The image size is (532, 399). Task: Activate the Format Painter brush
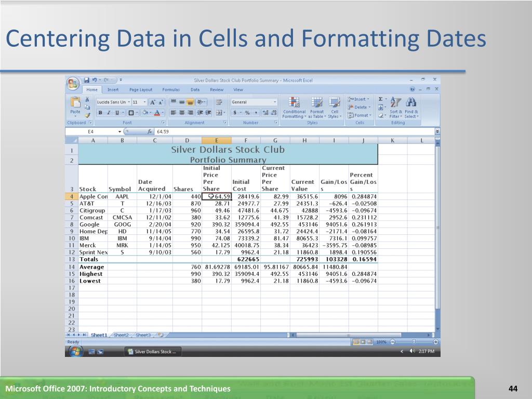point(87,115)
